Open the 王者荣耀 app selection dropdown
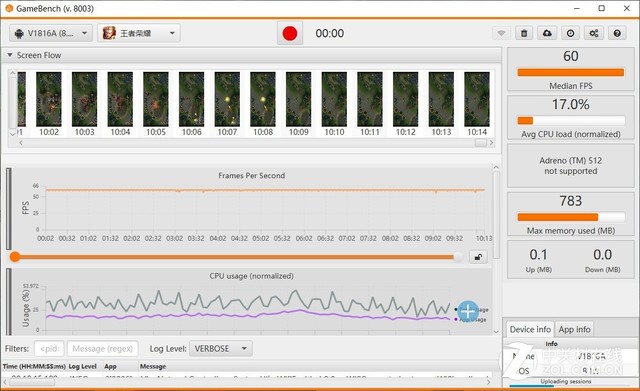Image resolution: width=640 pixels, height=391 pixels. (x=139, y=33)
